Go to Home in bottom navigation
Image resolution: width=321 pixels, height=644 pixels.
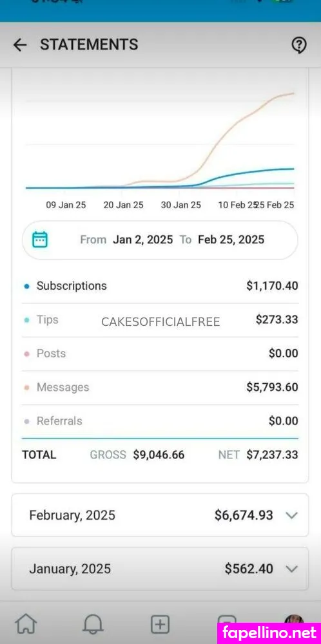coord(26,624)
